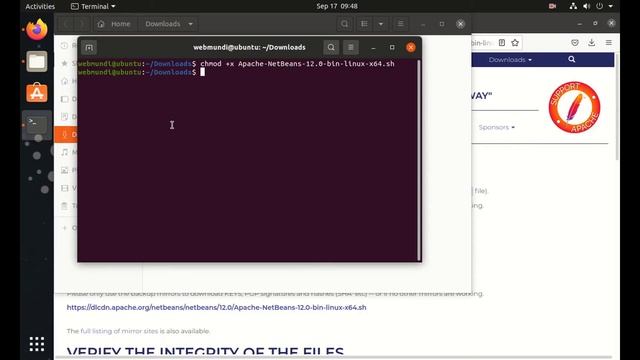
Task: Toggle Firefox reader view icon
Action: click(x=502, y=43)
